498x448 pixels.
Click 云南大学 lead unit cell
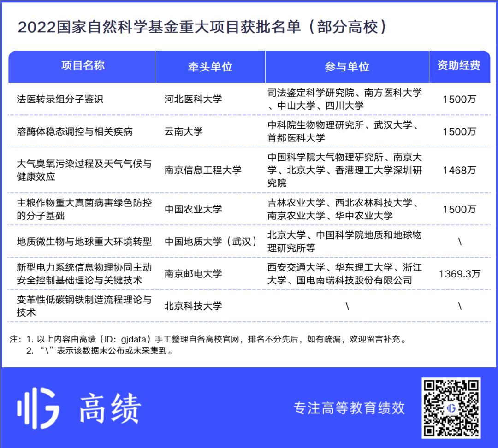[184, 131]
